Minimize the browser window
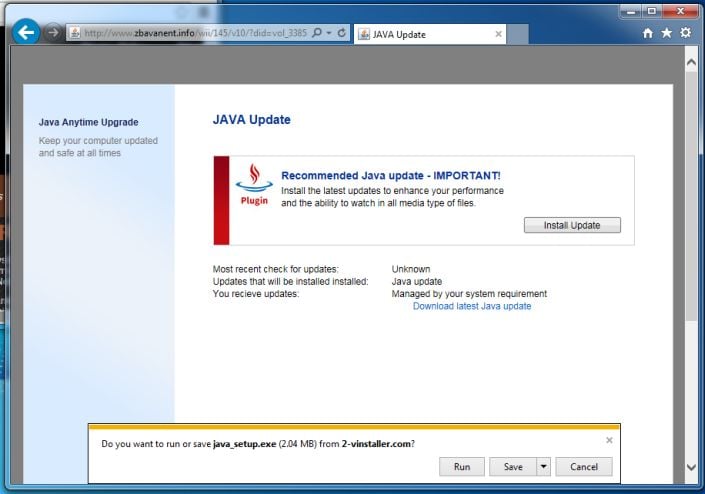705x494 pixels. point(630,12)
